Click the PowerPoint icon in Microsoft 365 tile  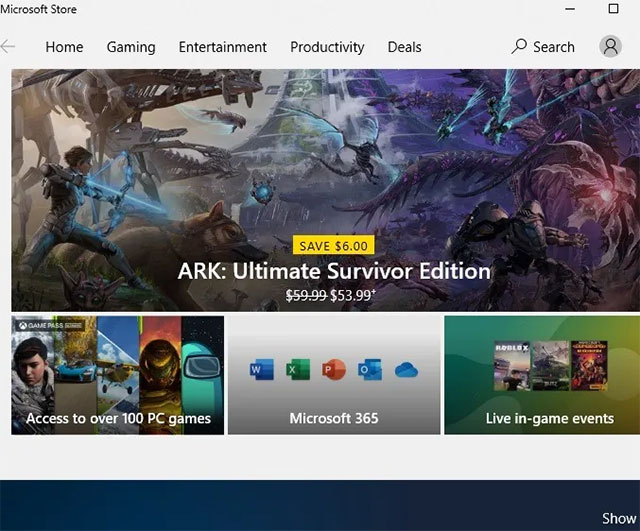333,369
